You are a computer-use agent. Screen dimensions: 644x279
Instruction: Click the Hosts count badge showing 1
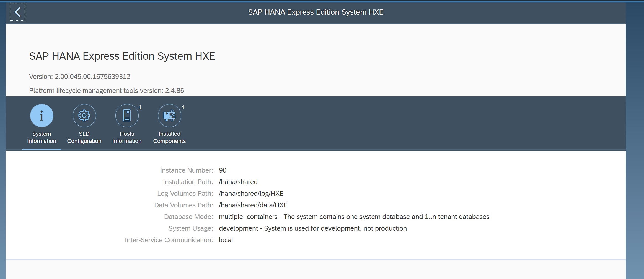(140, 108)
